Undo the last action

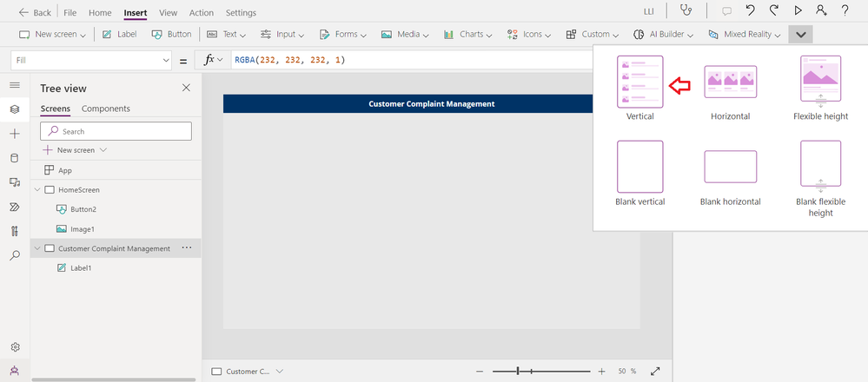coord(750,10)
